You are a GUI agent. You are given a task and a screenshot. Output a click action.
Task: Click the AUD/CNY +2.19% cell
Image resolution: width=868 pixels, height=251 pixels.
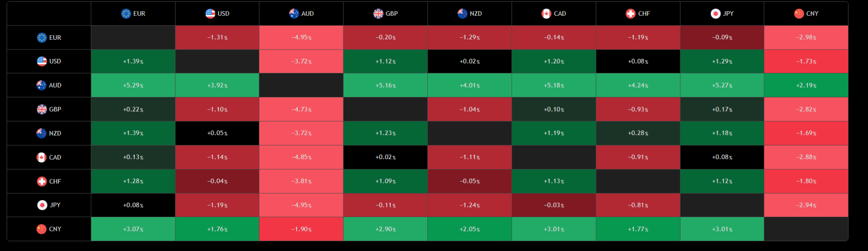coord(806,86)
